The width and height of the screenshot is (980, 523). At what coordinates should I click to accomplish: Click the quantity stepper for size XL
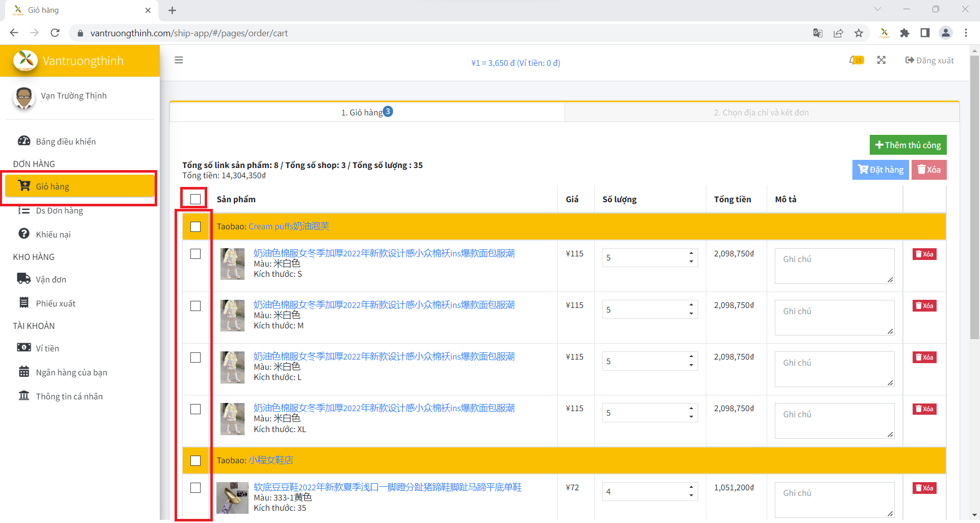tap(691, 413)
